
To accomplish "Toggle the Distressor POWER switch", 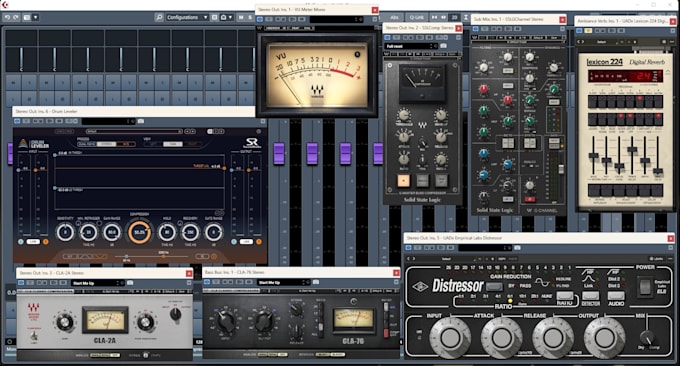I will (x=644, y=286).
